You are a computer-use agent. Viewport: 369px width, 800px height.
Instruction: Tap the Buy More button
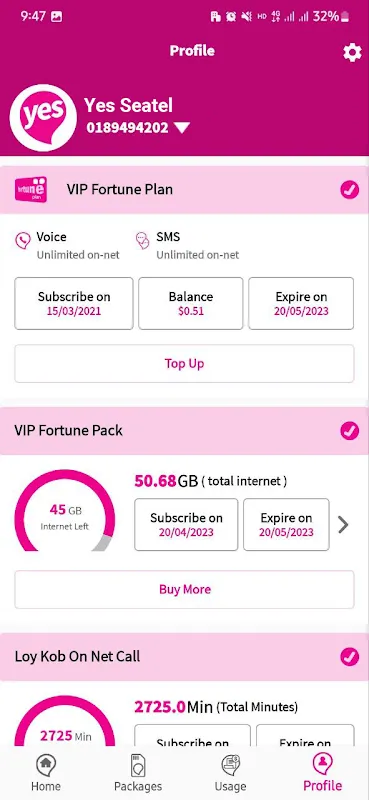(x=184, y=590)
